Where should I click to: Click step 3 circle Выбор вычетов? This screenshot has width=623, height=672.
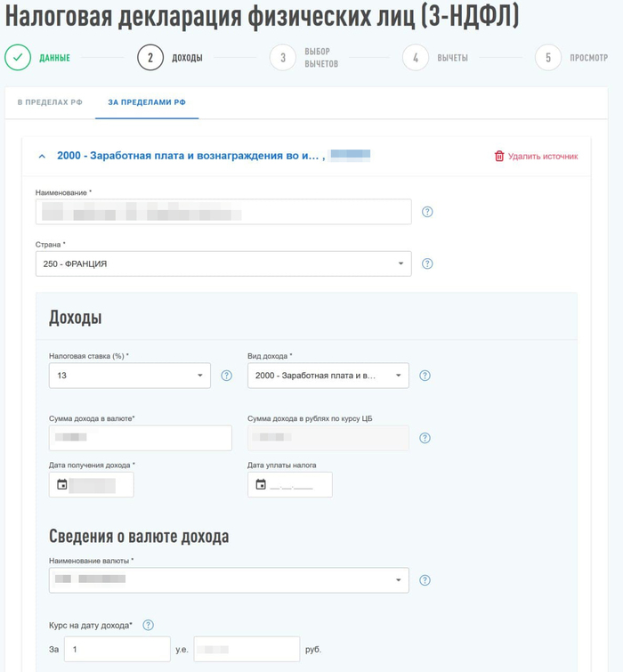pos(283,58)
